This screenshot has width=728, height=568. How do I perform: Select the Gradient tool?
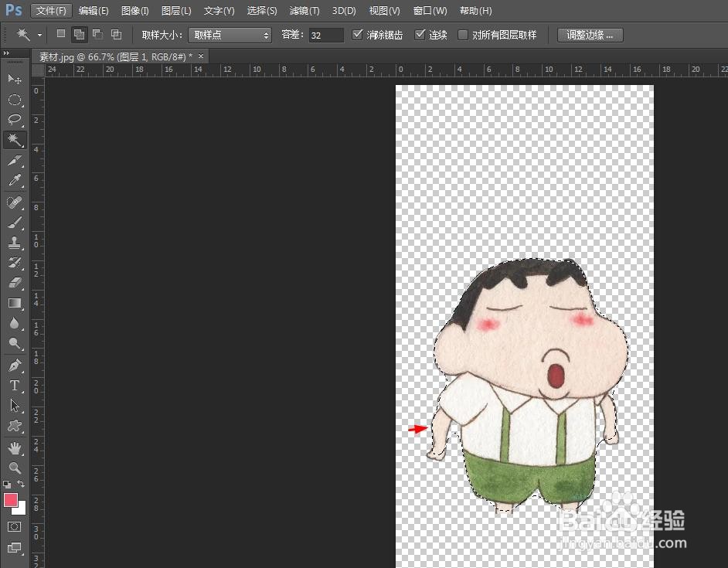pos(15,303)
